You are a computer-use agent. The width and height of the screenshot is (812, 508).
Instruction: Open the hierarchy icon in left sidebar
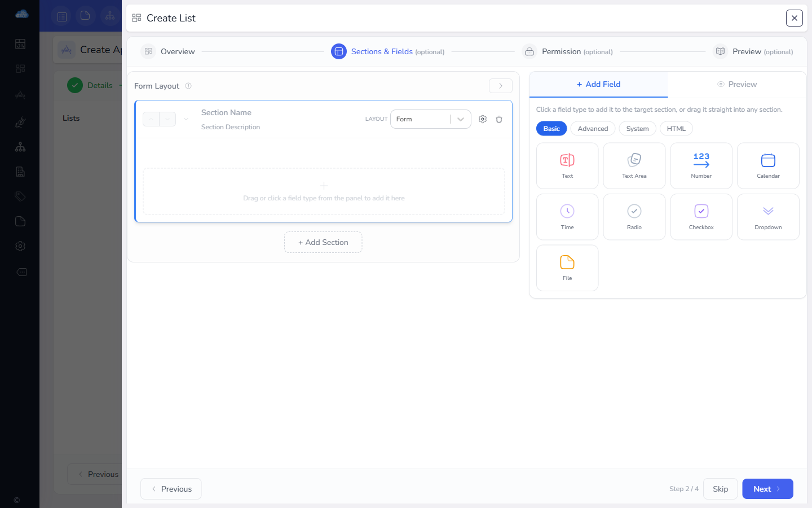tap(20, 147)
